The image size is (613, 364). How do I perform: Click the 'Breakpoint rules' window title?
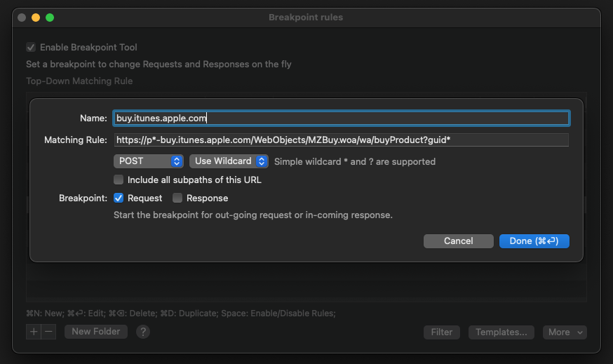coord(306,18)
